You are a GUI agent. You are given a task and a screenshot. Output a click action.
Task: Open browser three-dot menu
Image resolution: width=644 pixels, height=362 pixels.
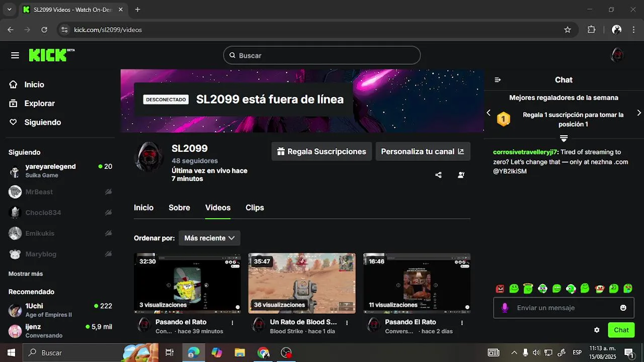point(633,30)
